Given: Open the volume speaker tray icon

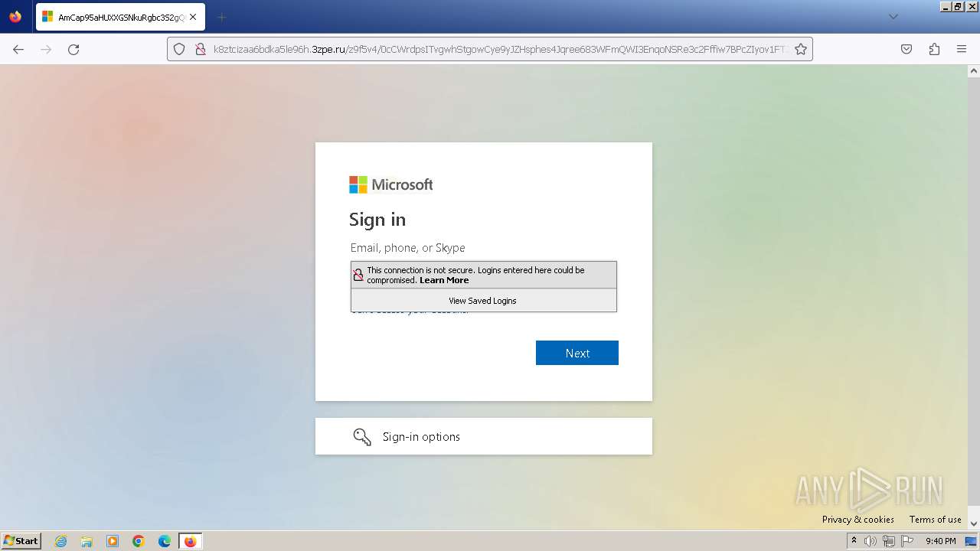Looking at the screenshot, I should coord(871,541).
